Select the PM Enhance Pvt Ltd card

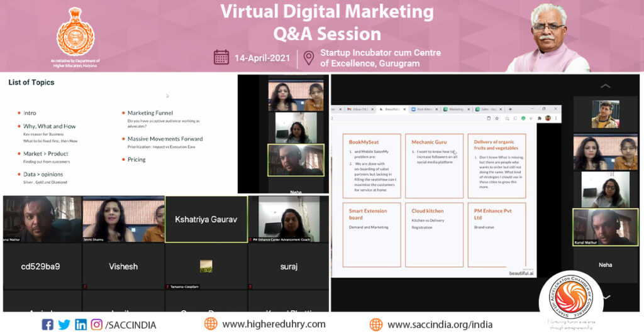coord(497,235)
